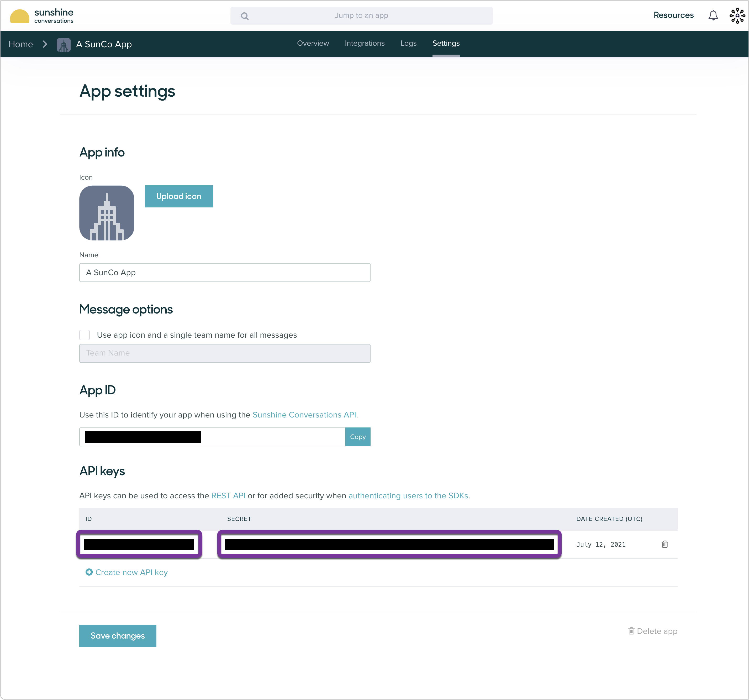Click the Jump to an app search bar
Viewport: 749px width, 700px height.
click(x=361, y=15)
